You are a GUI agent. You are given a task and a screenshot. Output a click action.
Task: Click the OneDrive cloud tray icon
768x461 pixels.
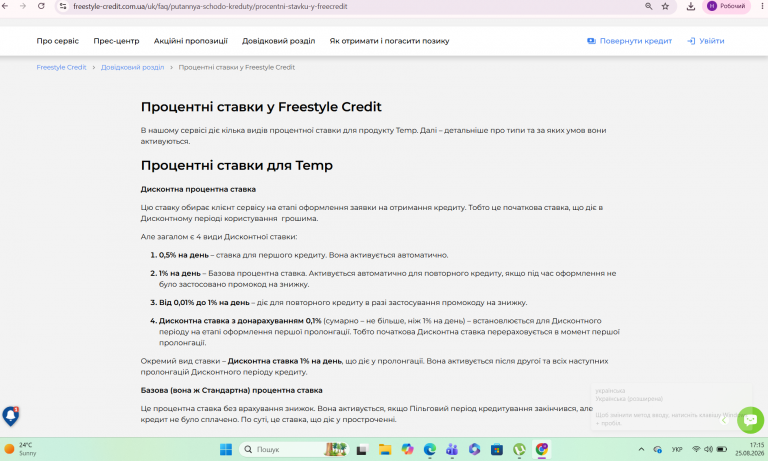coord(657,449)
